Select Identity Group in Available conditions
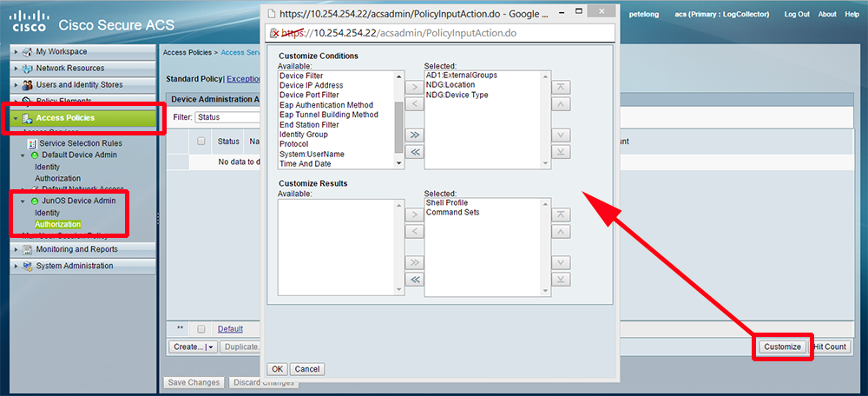This screenshot has height=396, width=868. [x=303, y=135]
